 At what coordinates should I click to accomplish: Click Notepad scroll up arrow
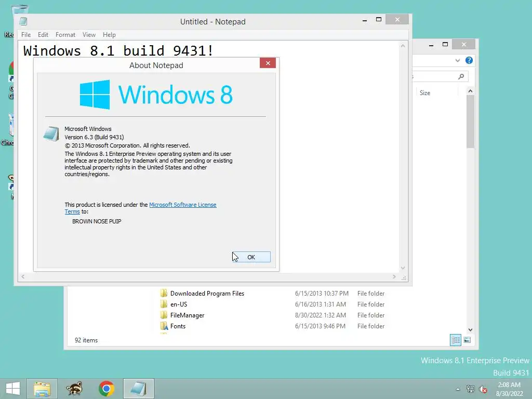pos(403,46)
